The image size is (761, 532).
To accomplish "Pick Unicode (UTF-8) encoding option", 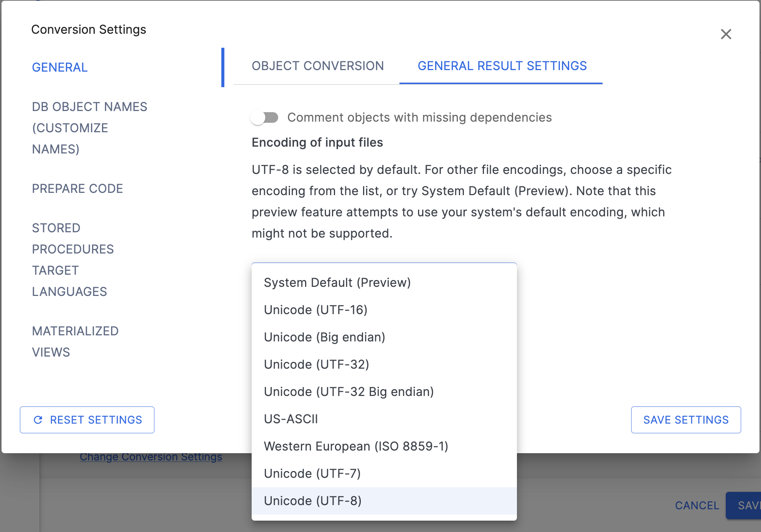I will (x=313, y=501).
